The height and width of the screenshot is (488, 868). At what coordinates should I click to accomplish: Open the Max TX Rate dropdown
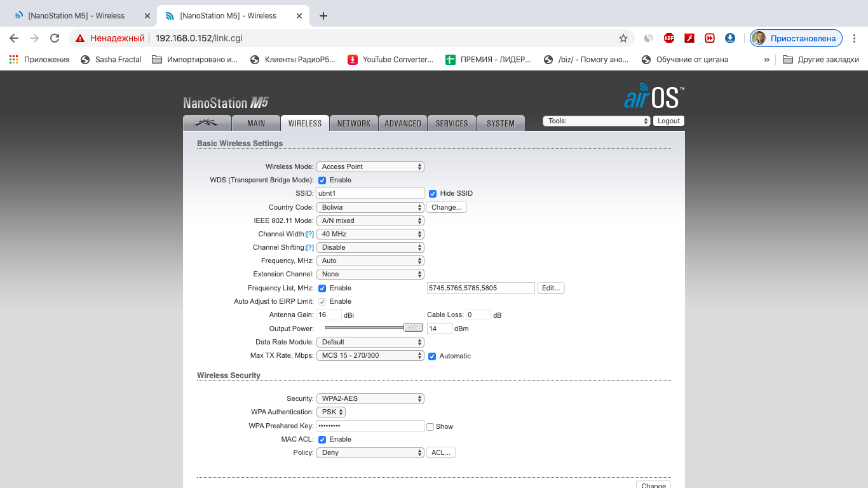click(370, 356)
